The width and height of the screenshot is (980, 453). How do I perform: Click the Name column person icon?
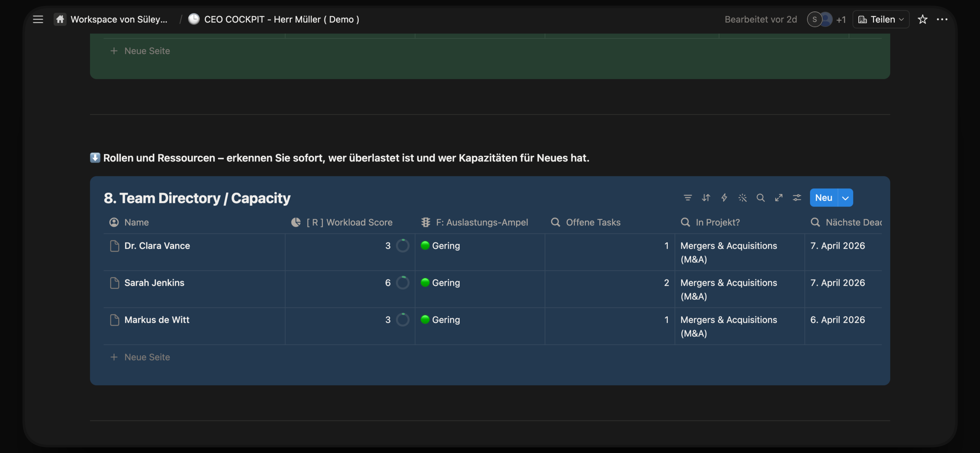pos(114,222)
